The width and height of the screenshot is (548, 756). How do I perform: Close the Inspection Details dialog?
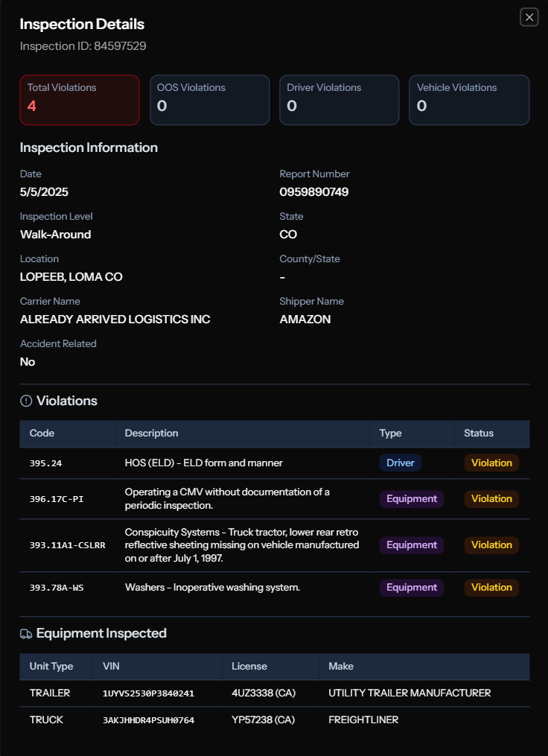[x=529, y=17]
